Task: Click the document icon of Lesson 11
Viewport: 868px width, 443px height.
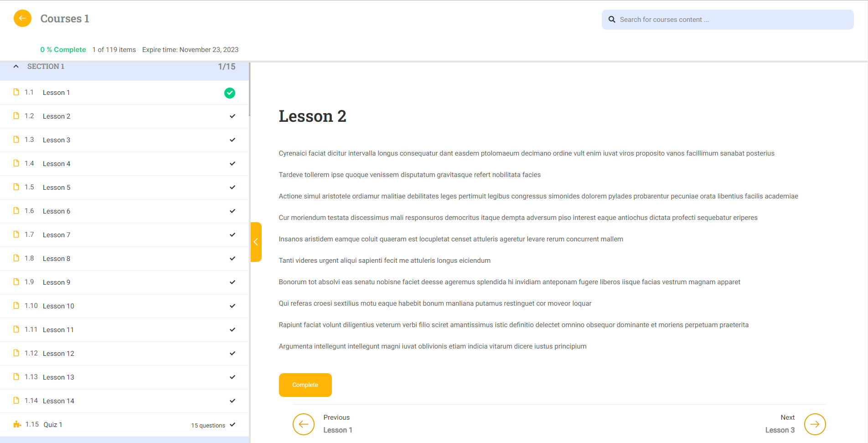Action: (16, 329)
